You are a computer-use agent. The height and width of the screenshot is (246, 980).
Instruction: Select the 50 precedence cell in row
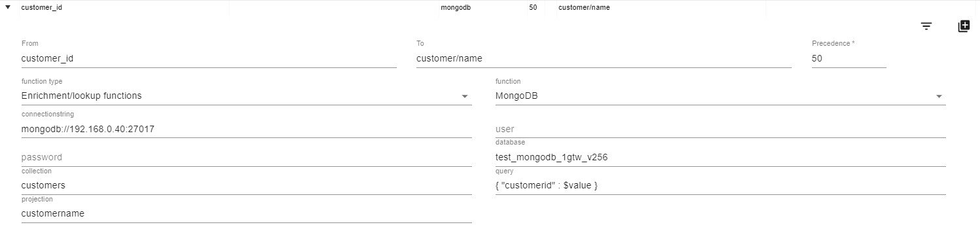[x=533, y=8]
